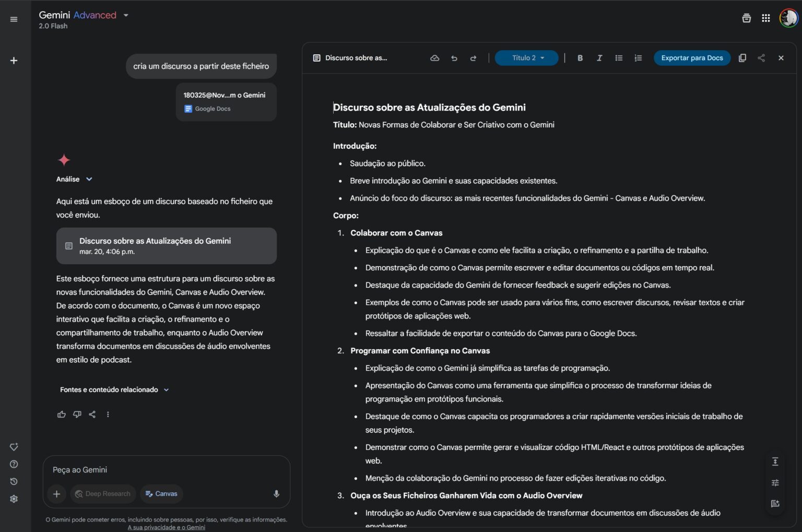Image resolution: width=802 pixels, height=532 pixels.
Task: Open the Gems manager heart icon
Action: point(14,447)
